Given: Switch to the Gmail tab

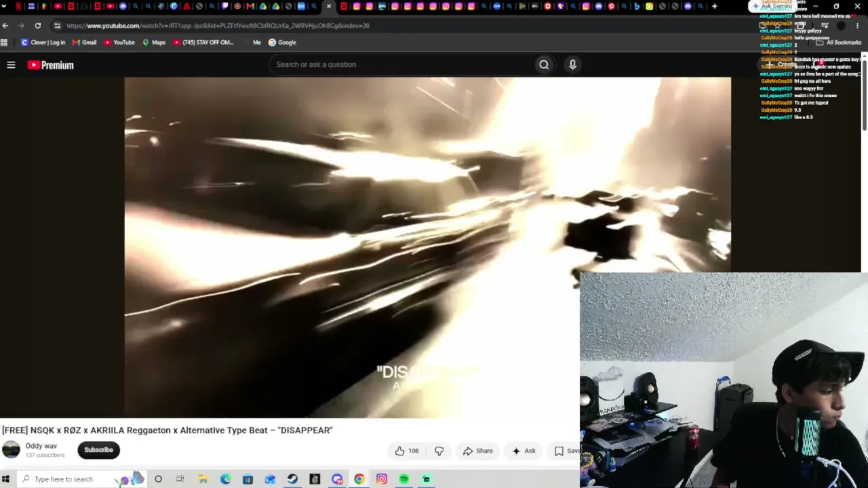Looking at the screenshot, I should point(250,6).
